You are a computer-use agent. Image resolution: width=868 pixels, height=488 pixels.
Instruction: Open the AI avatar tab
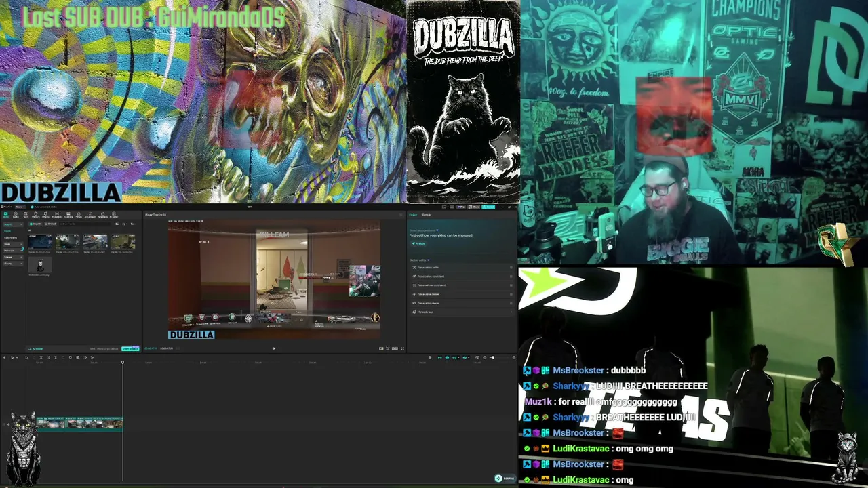coord(114,215)
